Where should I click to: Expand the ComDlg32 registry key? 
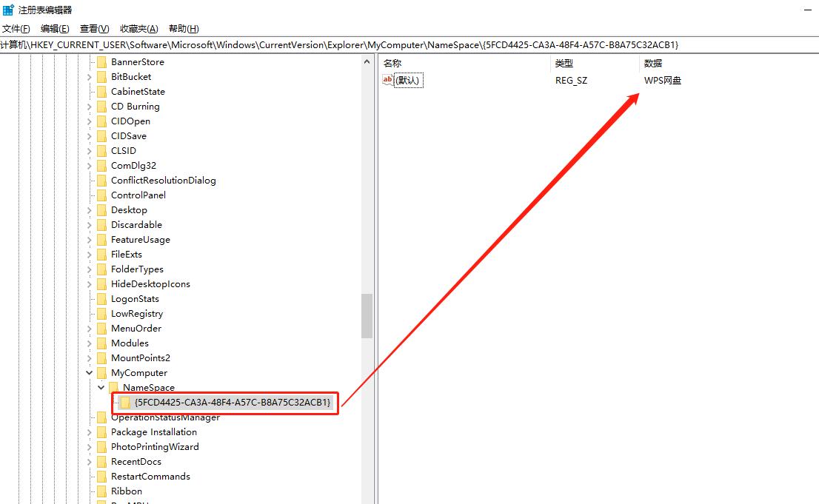(89, 165)
